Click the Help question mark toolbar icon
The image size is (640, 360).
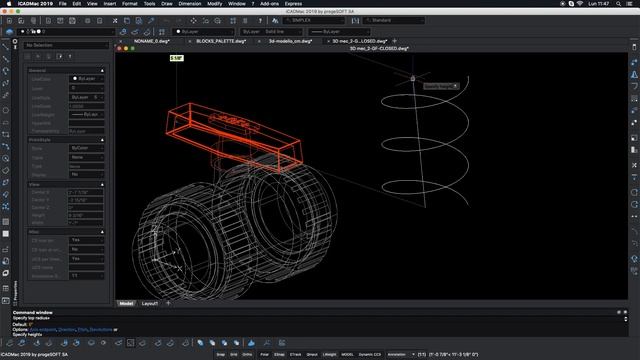tap(260, 20)
